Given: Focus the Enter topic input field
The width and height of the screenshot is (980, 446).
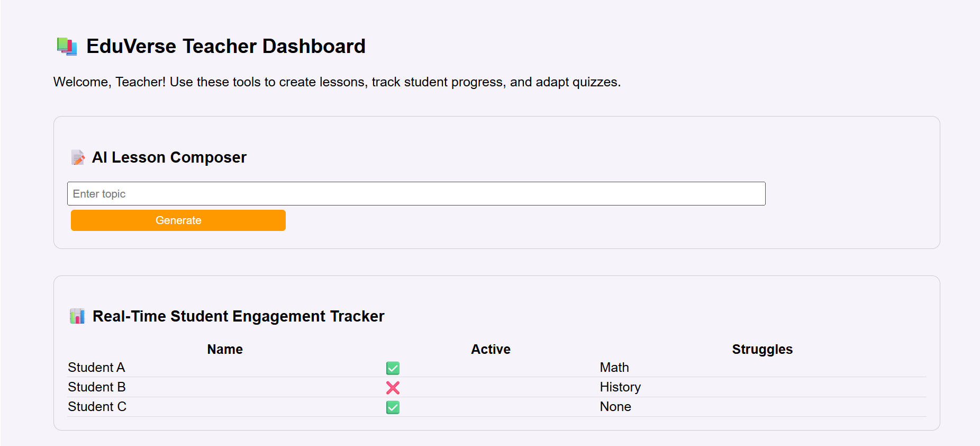Looking at the screenshot, I should (416, 193).
